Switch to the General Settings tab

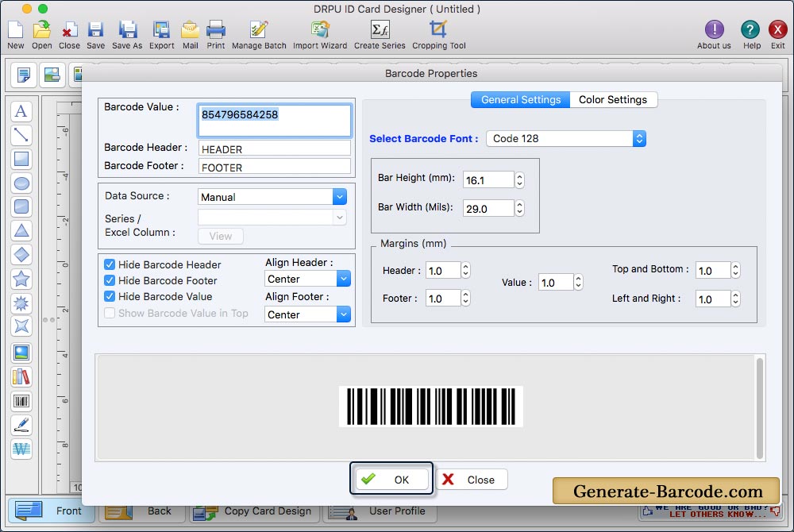(521, 100)
